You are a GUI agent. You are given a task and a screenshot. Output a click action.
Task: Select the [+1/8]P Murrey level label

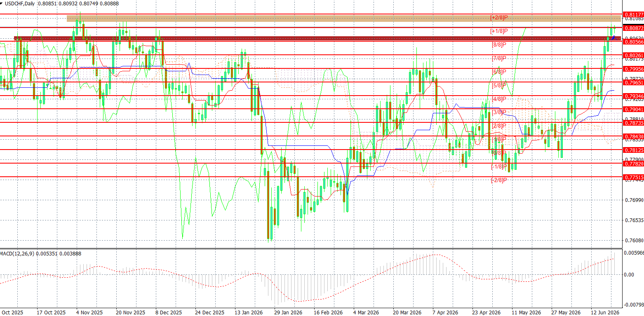point(499,31)
